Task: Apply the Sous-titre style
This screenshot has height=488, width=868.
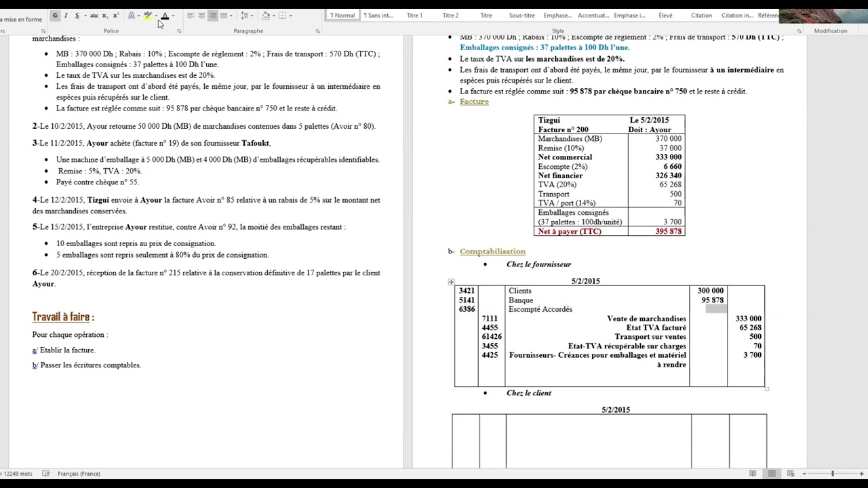Action: [x=522, y=16]
